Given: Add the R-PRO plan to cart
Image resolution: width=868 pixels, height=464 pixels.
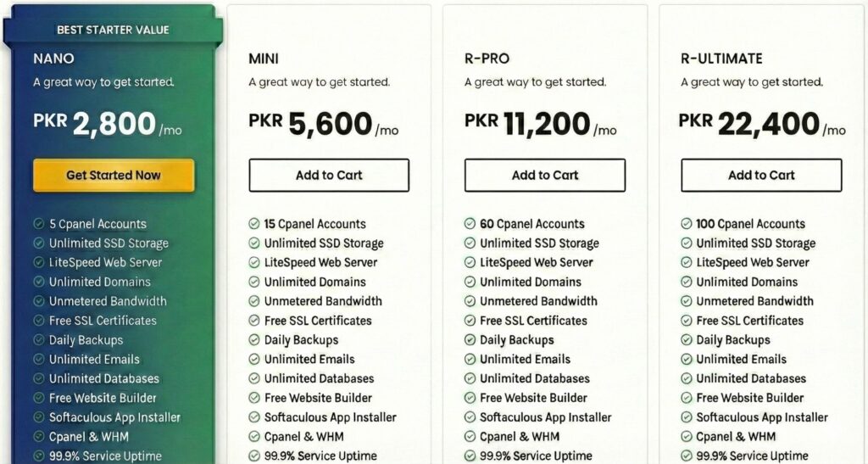Looking at the screenshot, I should coord(545,176).
